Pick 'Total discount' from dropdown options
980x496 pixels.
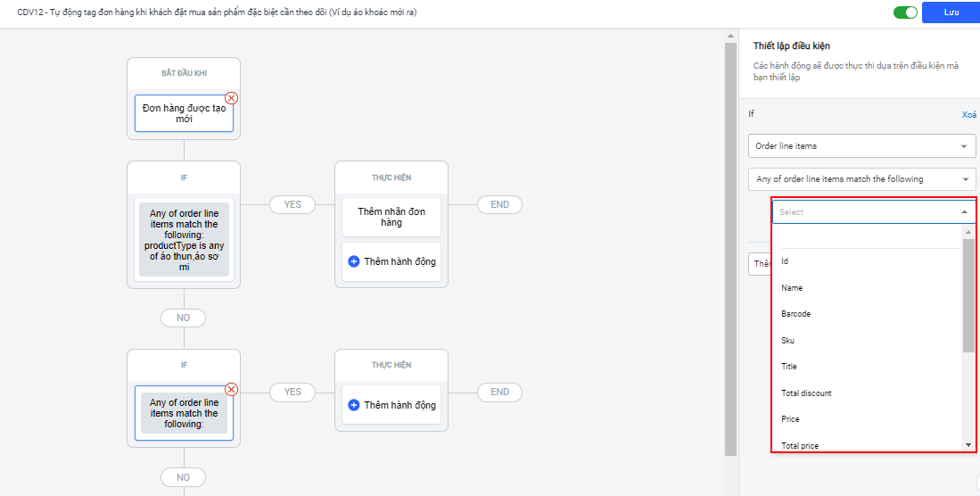point(806,393)
